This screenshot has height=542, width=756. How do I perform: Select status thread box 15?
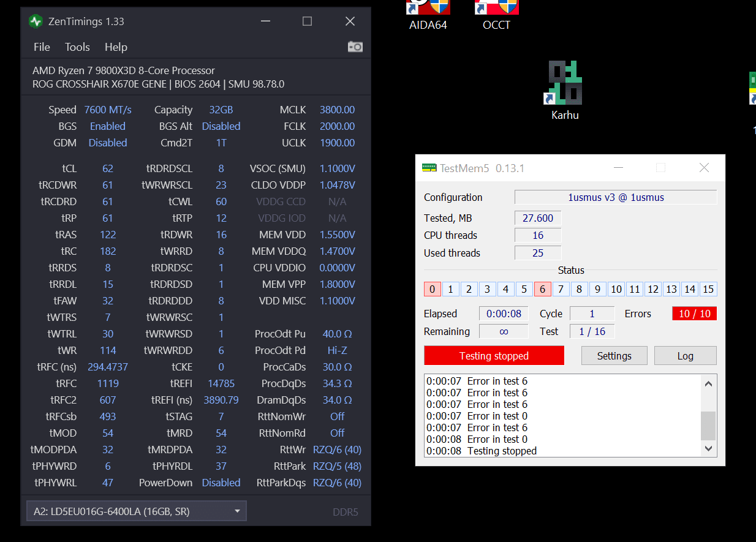708,289
